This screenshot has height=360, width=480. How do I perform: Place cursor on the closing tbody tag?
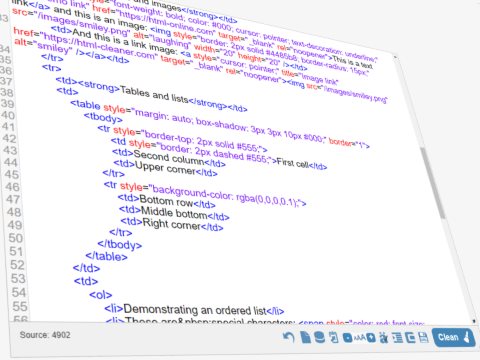coord(120,244)
